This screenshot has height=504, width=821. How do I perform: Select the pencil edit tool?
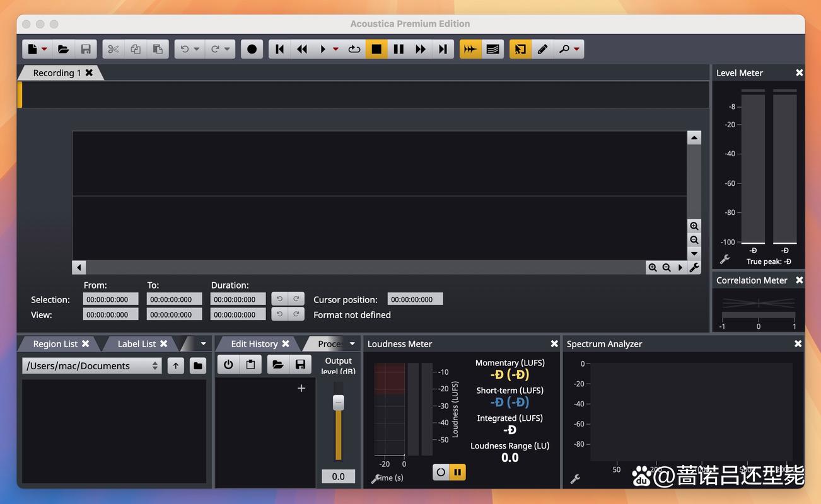pyautogui.click(x=542, y=49)
